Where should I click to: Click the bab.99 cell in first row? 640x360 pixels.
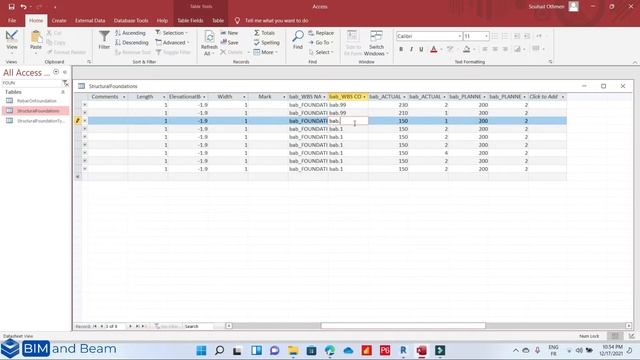click(x=348, y=105)
